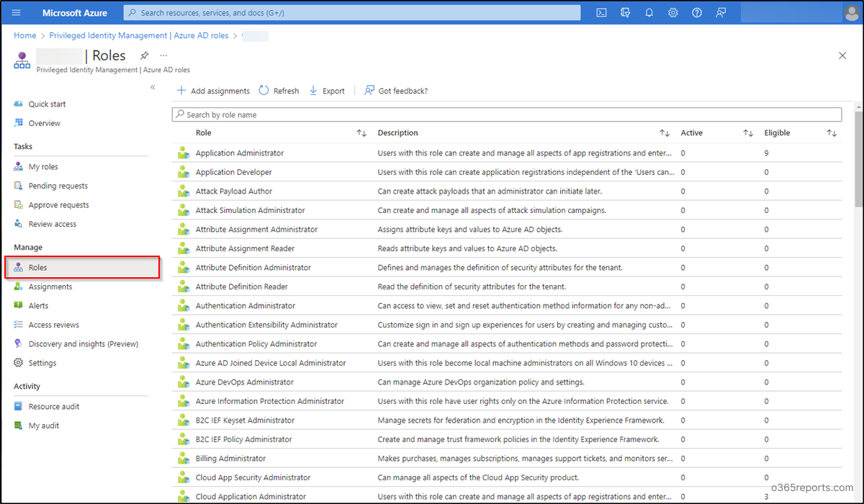Open Assignments in the Manage menu
This screenshot has width=864, height=504.
point(50,287)
